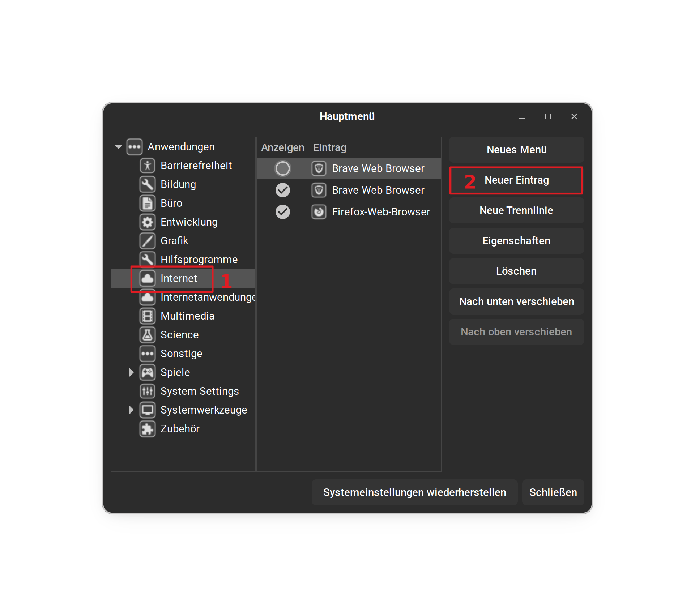Click the Multimedia film icon
This screenshot has width=695, height=616.
pyautogui.click(x=147, y=316)
